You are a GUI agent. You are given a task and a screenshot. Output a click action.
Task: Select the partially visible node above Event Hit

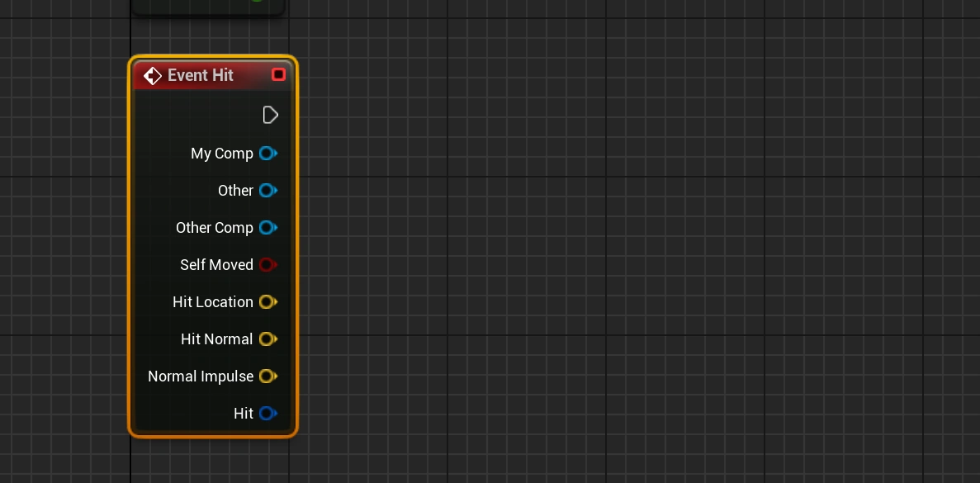coord(206,7)
